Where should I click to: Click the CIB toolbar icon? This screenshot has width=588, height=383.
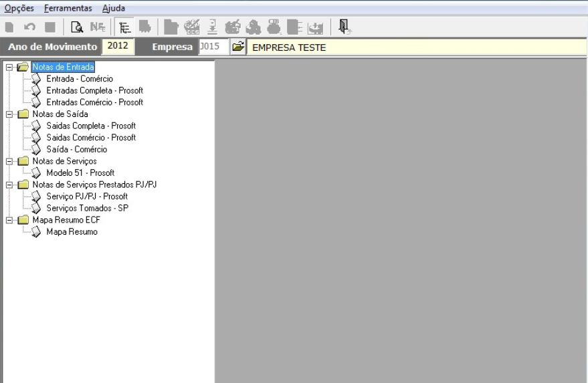pyautogui.click(x=274, y=27)
